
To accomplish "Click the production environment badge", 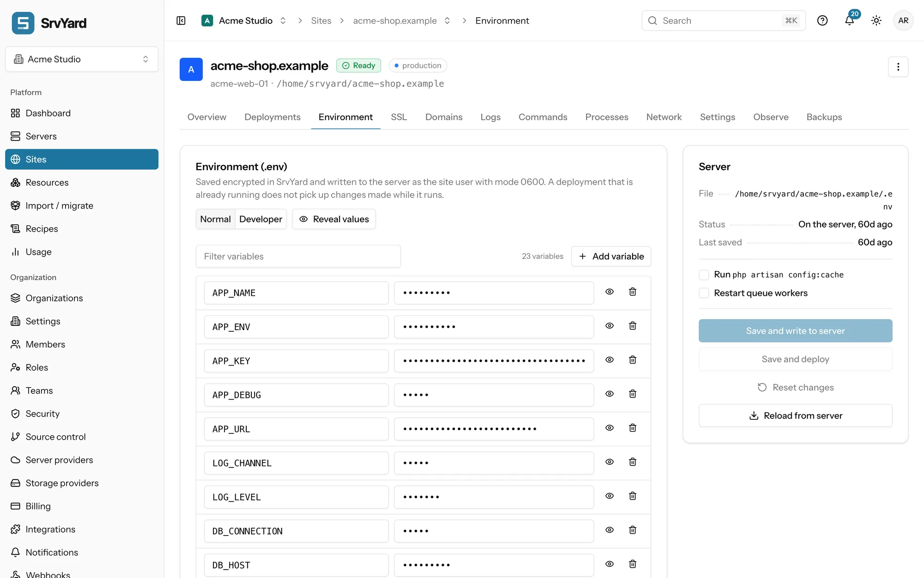I will (418, 66).
